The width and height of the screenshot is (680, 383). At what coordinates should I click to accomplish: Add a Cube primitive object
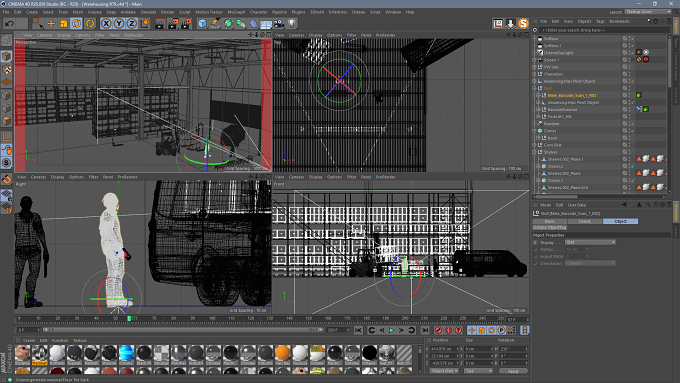202,23
